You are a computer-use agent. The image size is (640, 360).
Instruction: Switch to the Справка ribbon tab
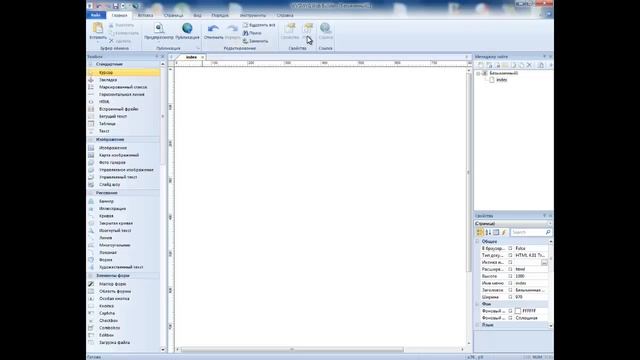tap(285, 16)
